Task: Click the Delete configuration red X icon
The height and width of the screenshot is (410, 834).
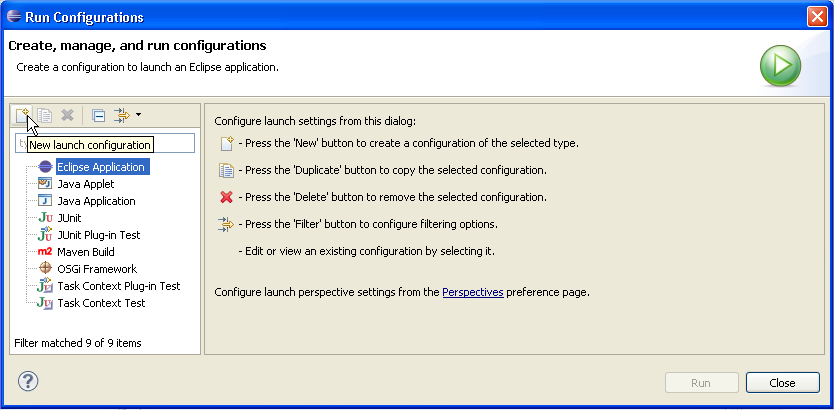Action: click(x=67, y=115)
